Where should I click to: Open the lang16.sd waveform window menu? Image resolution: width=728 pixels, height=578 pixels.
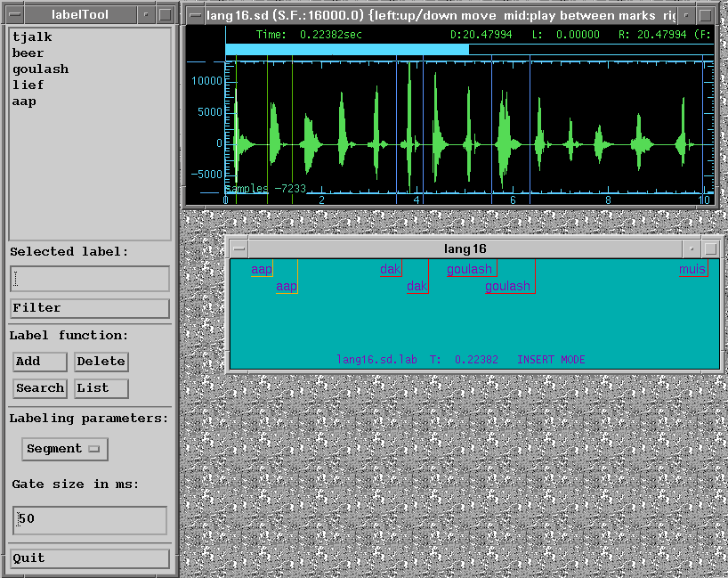tap(196, 15)
